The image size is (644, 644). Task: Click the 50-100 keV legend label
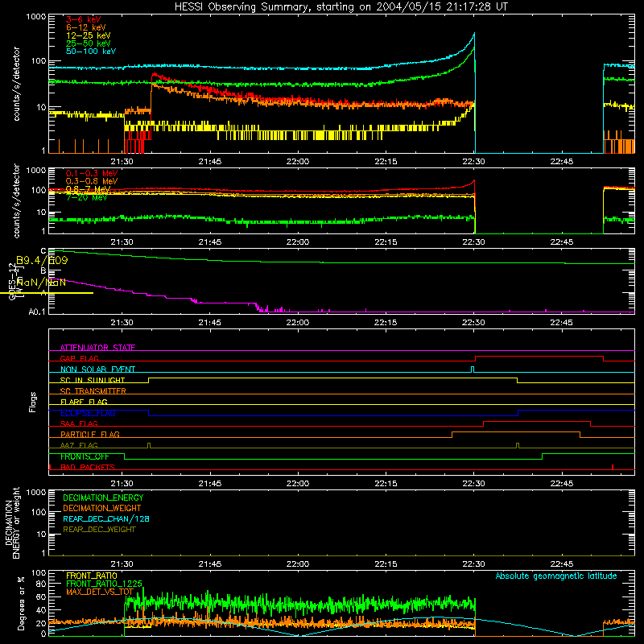pyautogui.click(x=91, y=52)
